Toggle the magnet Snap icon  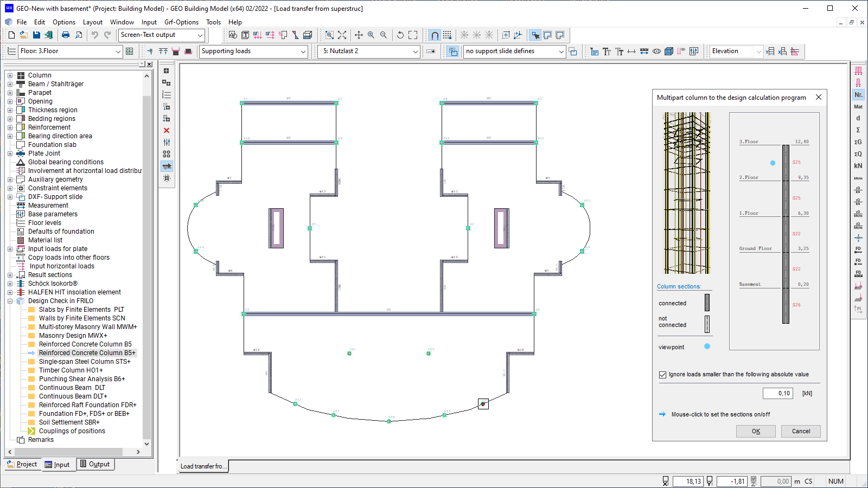click(x=435, y=35)
